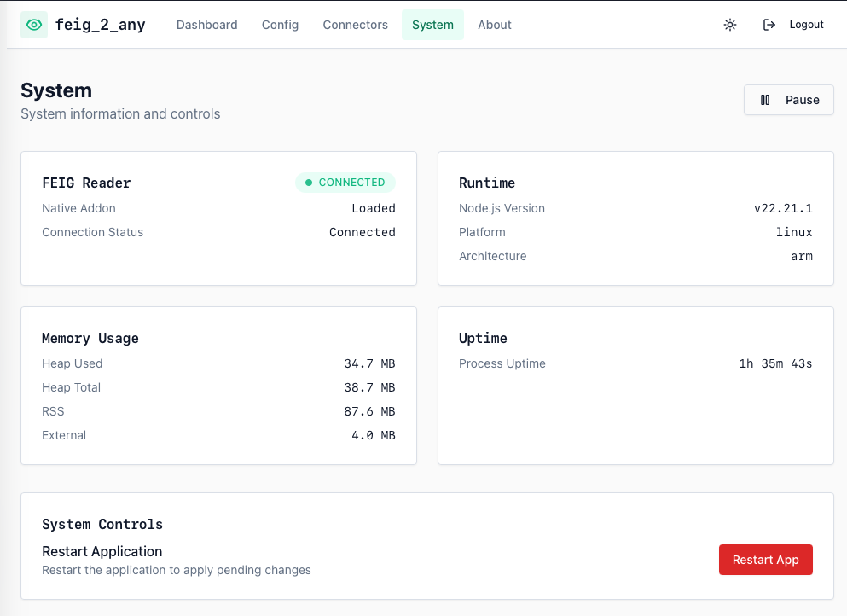847x616 pixels.
Task: Click the Restart Application heading
Action: (x=102, y=551)
